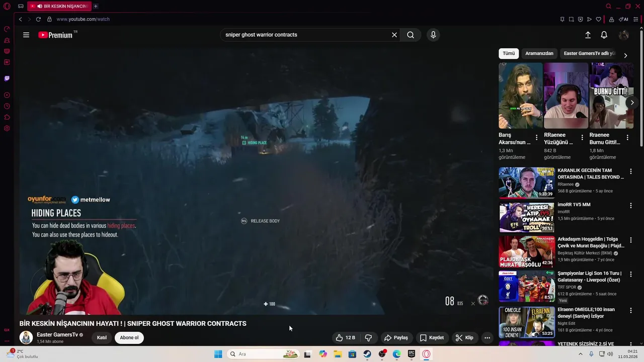Open options for Arkadaşım Hoşgeldin video
644x362 pixels.
[630, 240]
